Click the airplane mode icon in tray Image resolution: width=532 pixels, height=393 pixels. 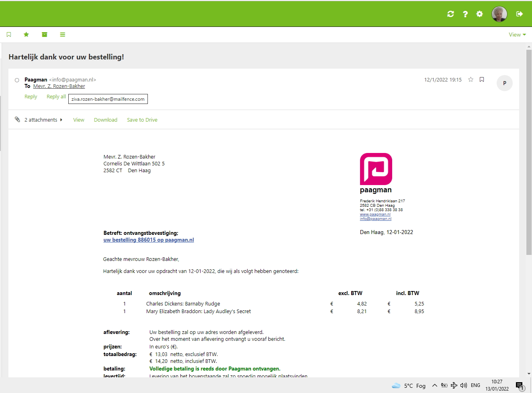pos(454,385)
